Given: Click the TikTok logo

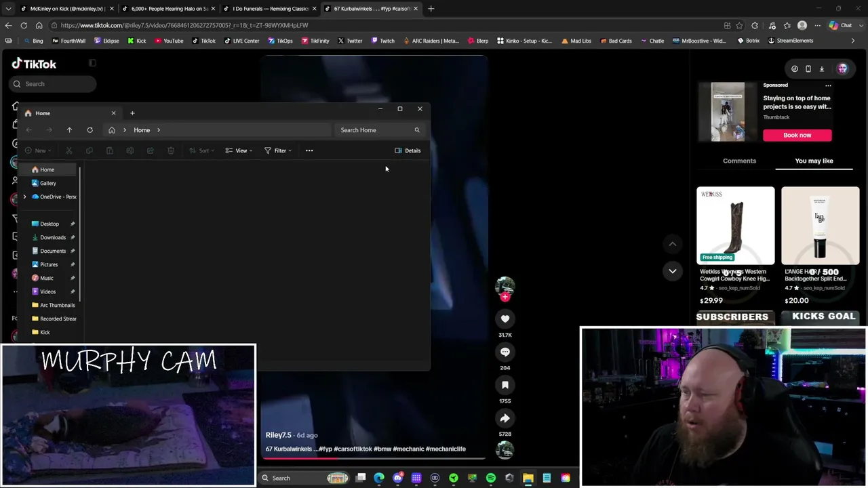Looking at the screenshot, I should tap(34, 64).
